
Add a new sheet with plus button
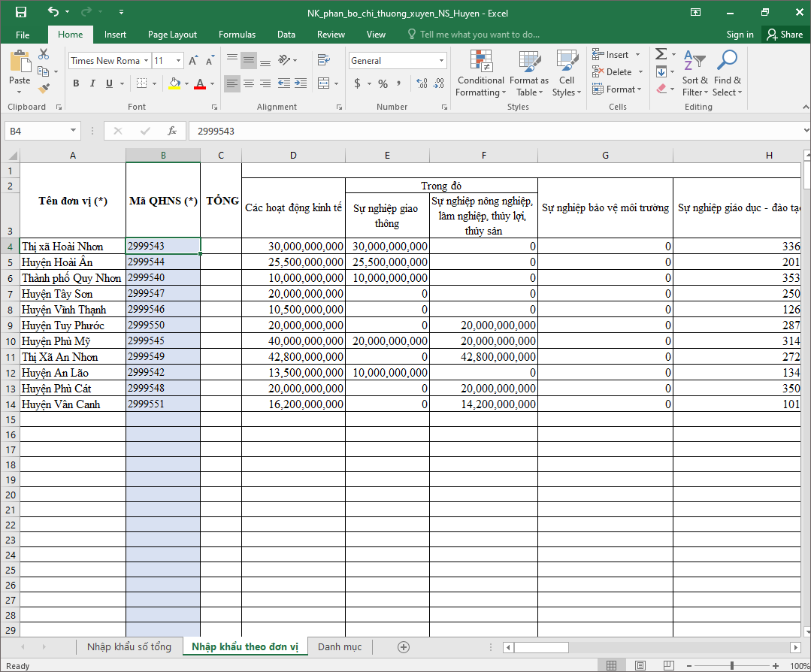(404, 647)
